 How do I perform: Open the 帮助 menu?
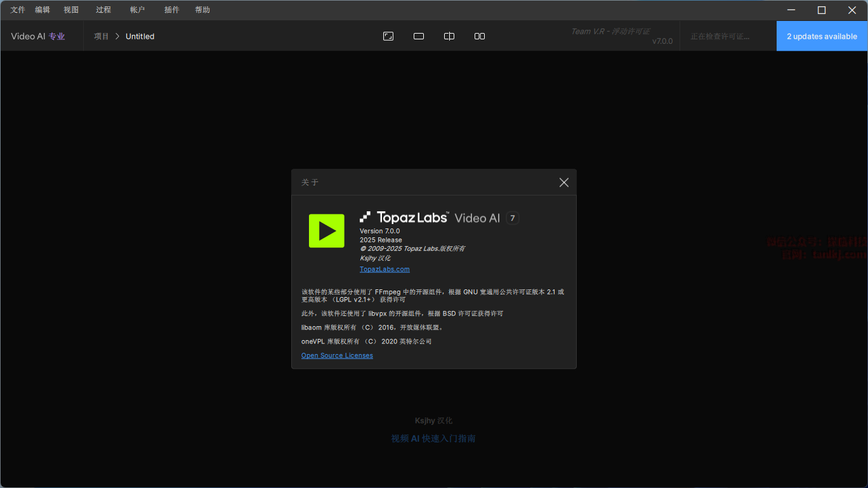tap(202, 10)
